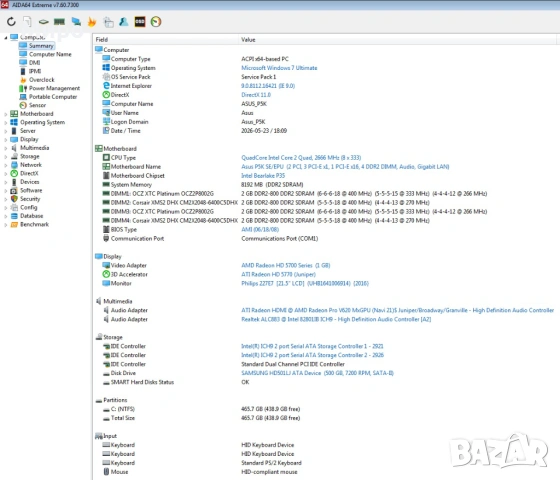Collapse the Computer tree node
This screenshot has height=480, width=560.
(5, 38)
